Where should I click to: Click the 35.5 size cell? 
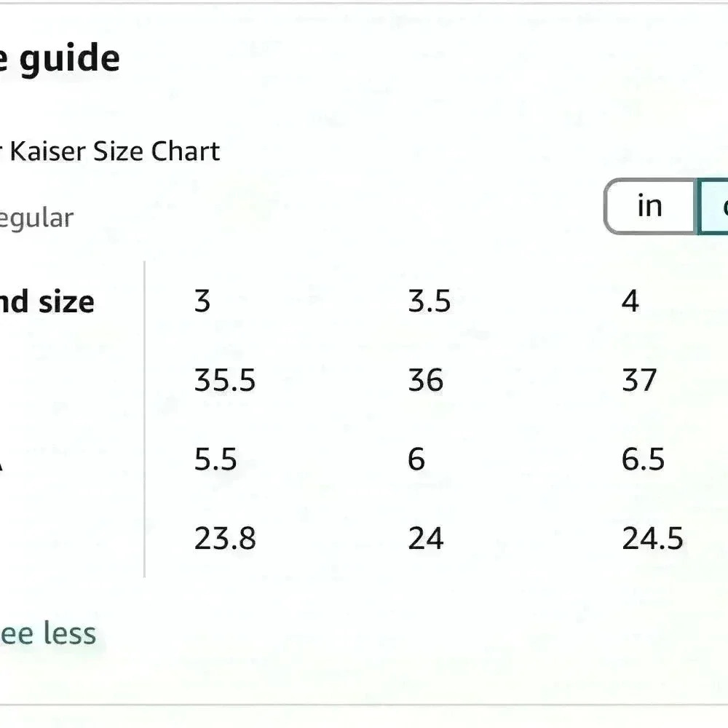pos(225,380)
